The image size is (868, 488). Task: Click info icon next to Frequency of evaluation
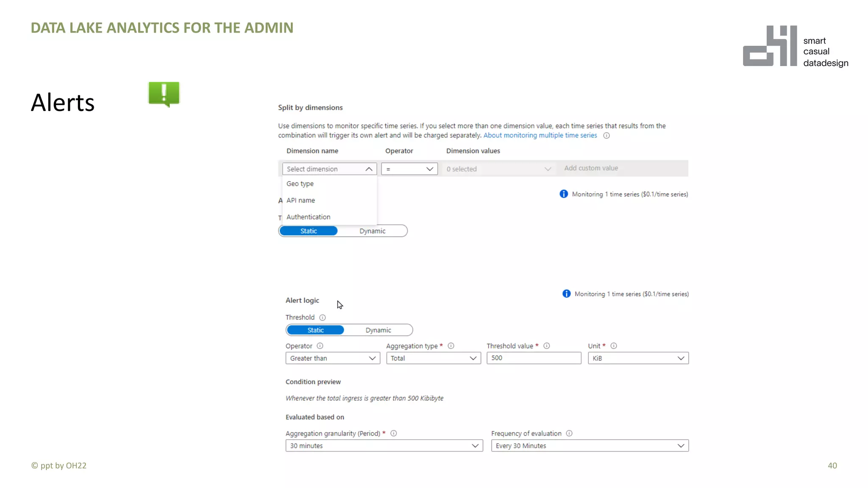[569, 433]
